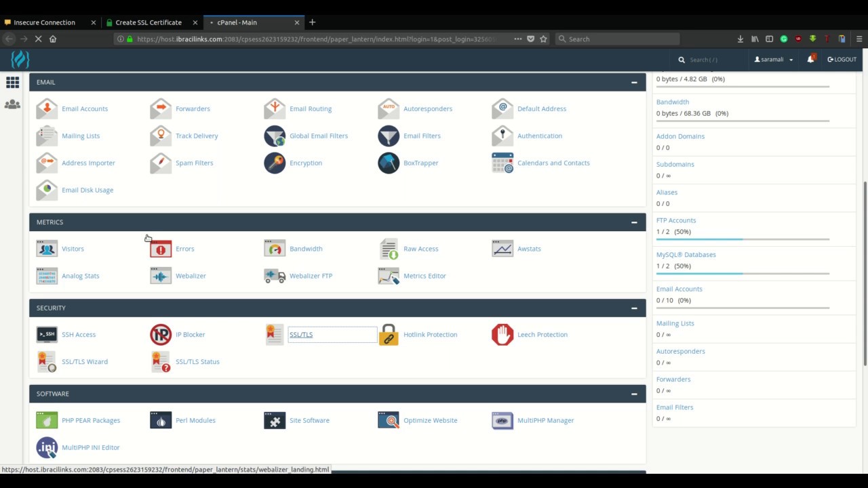Open the SSL/TLS Status certificate icon
Viewport: 868px width, 488px height.
click(161, 361)
